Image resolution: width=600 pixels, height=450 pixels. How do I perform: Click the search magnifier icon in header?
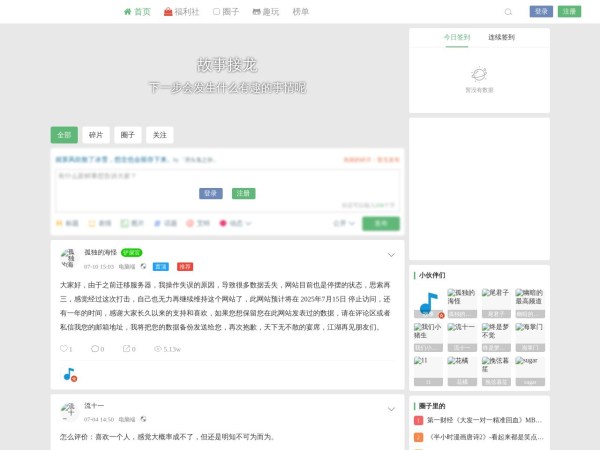[508, 12]
